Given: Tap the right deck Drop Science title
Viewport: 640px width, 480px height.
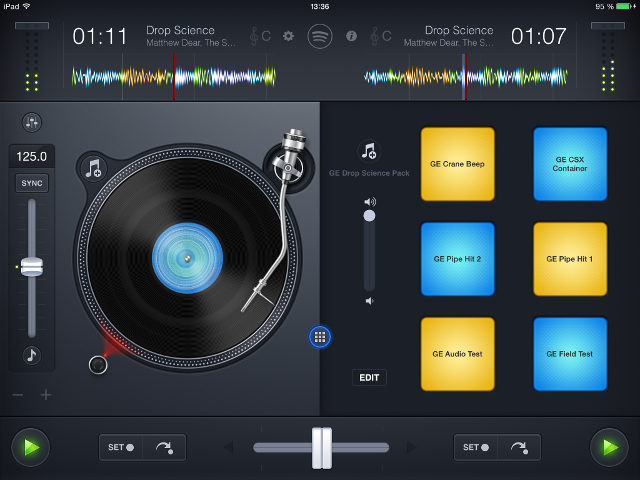Looking at the screenshot, I should pos(459,30).
